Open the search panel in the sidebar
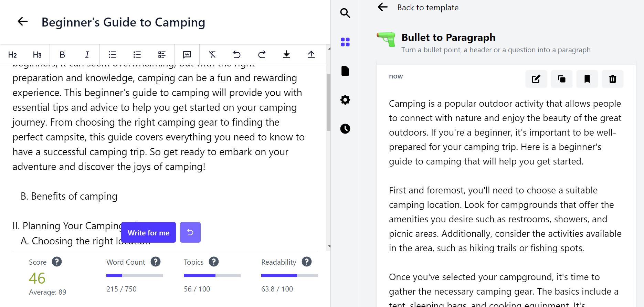This screenshot has width=644, height=307. [345, 13]
